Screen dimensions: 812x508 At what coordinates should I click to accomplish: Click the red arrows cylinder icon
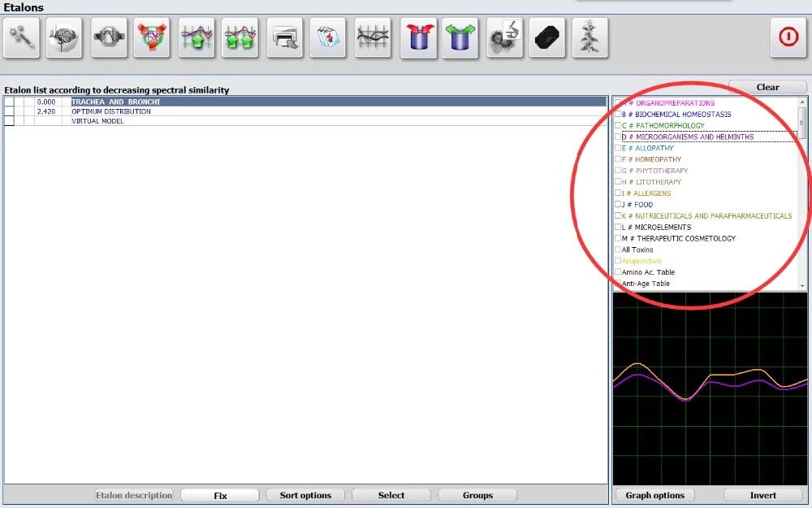pyautogui.click(x=418, y=38)
